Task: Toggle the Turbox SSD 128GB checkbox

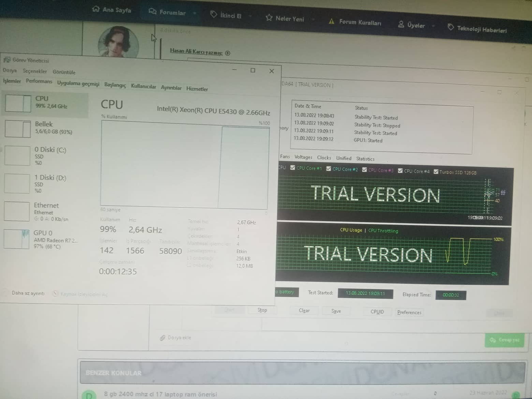Action: tap(436, 172)
